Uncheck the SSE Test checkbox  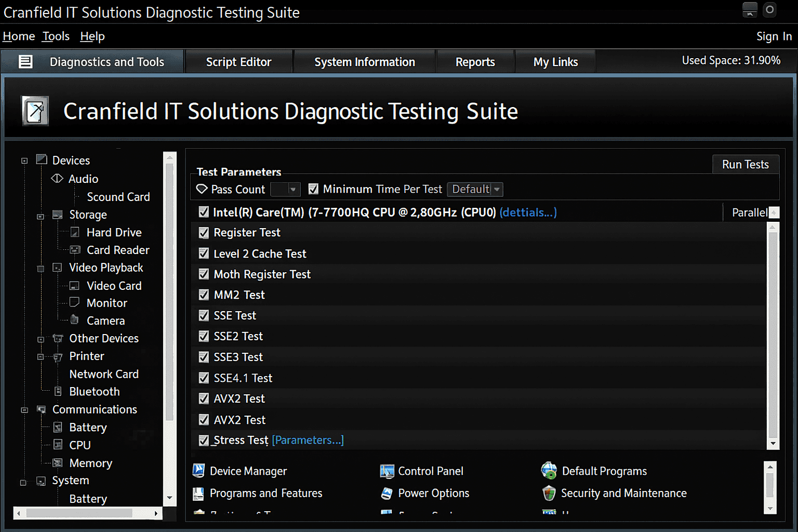point(204,315)
